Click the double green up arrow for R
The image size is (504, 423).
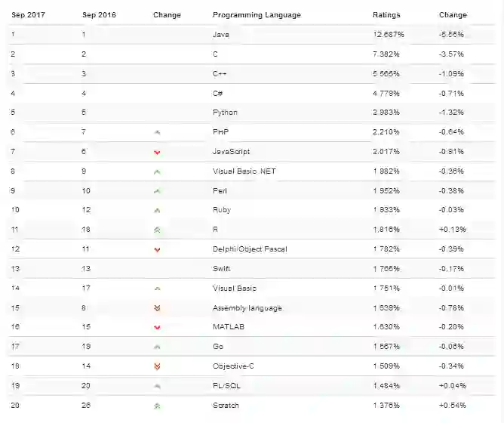(x=157, y=230)
